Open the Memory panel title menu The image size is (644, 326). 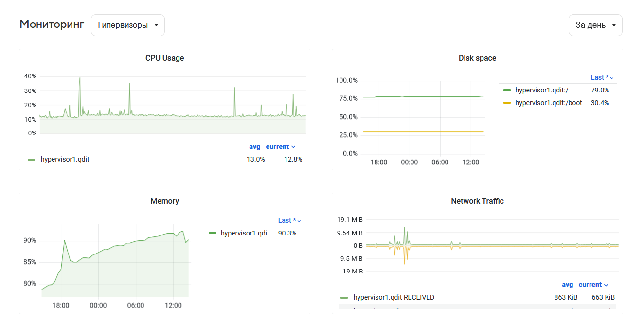tap(164, 201)
